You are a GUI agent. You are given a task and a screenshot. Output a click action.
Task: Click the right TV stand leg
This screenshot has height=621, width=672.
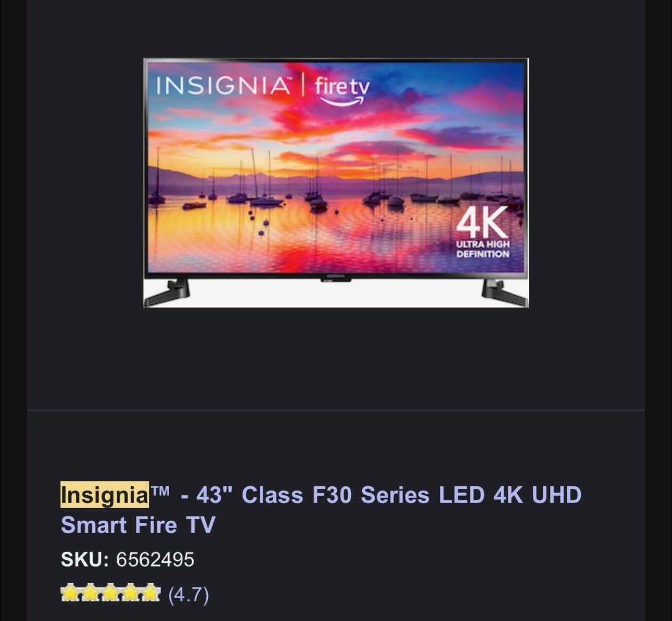(x=504, y=292)
